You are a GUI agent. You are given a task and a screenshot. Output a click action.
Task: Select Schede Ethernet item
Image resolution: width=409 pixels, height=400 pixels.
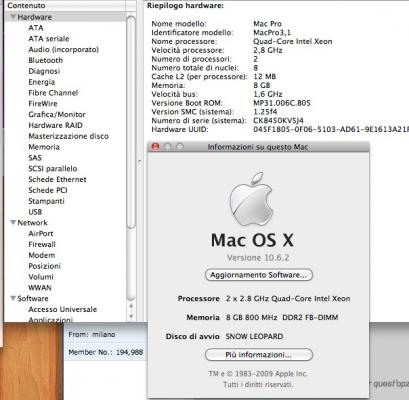tap(57, 179)
